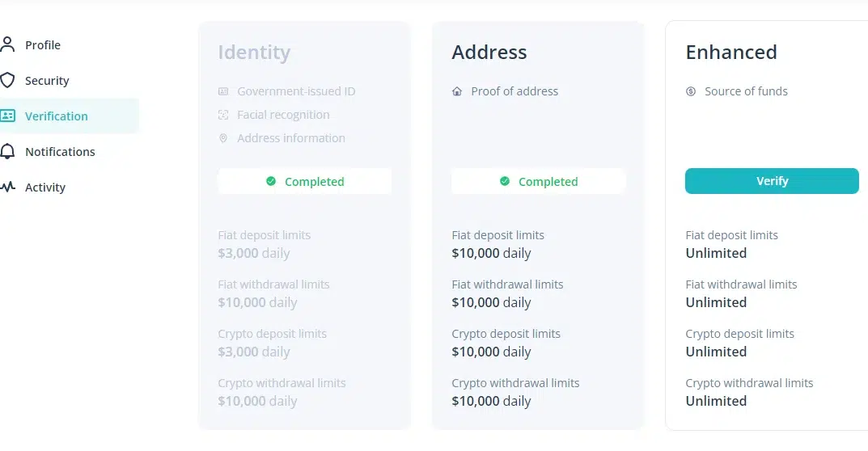The height and width of the screenshot is (451, 868).
Task: Click the Source of funds dollar icon
Action: (x=691, y=91)
